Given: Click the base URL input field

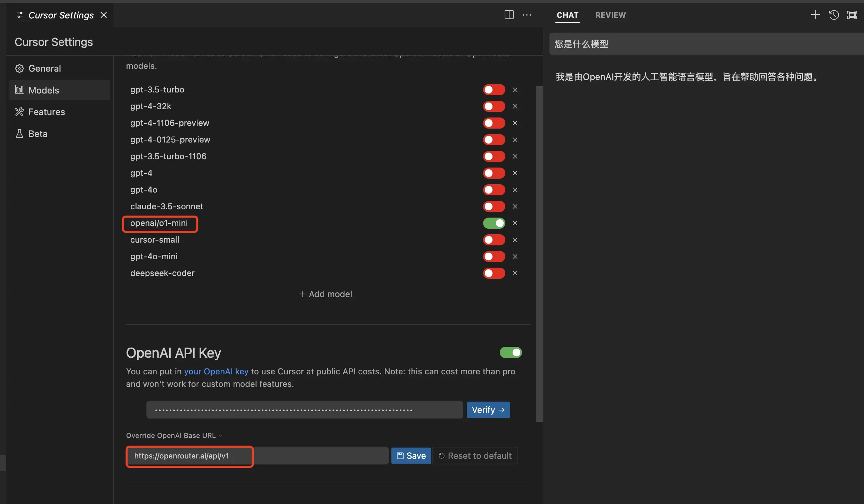Looking at the screenshot, I should pyautogui.click(x=258, y=456).
